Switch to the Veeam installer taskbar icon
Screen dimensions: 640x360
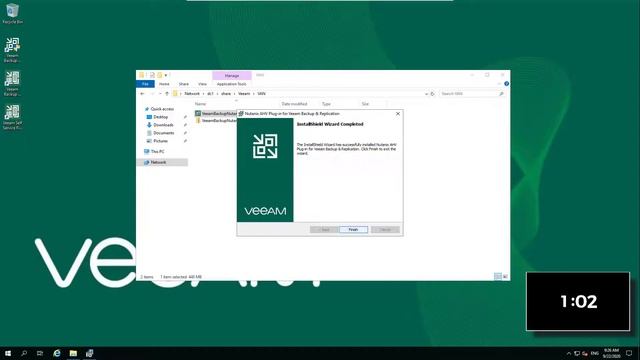[89, 353]
